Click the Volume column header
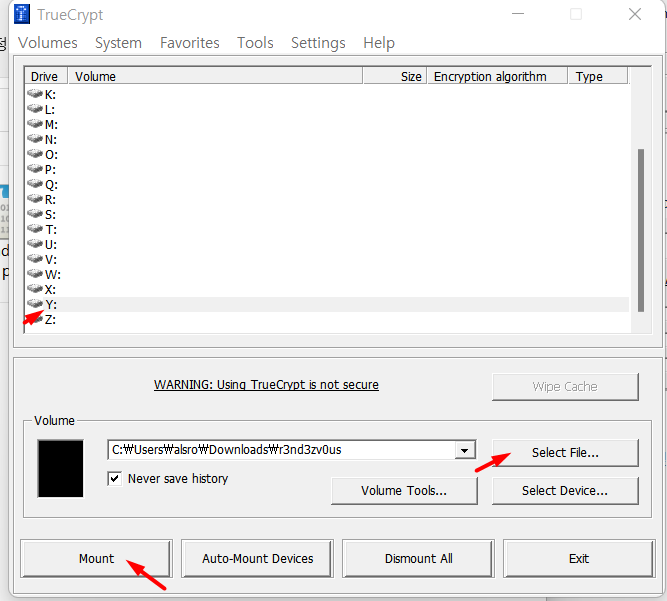The width and height of the screenshot is (667, 601). (x=215, y=77)
